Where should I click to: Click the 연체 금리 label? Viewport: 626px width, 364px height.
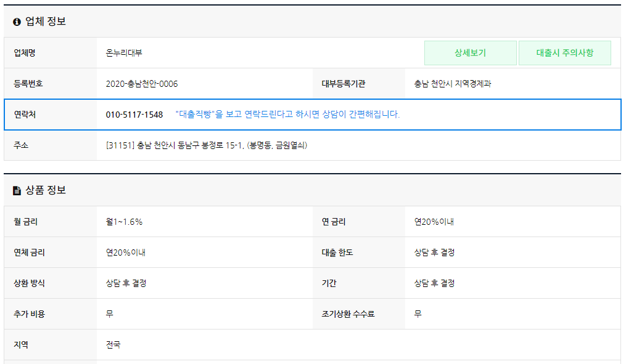(29, 253)
